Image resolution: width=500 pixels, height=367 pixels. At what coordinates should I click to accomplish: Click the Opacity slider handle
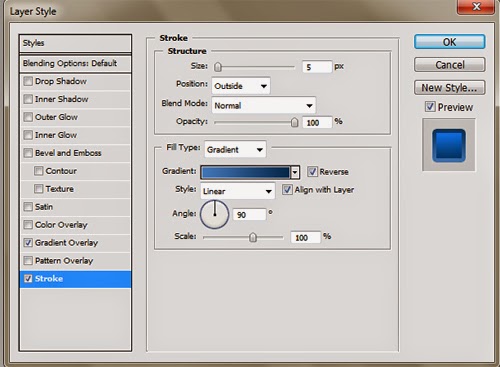[x=294, y=122]
